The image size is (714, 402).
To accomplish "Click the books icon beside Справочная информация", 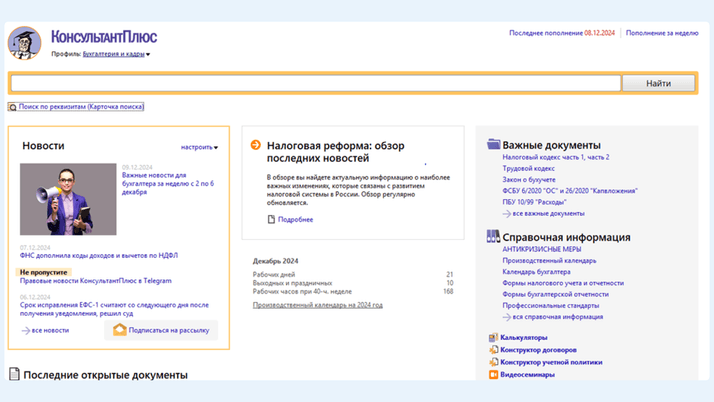I will pyautogui.click(x=493, y=237).
